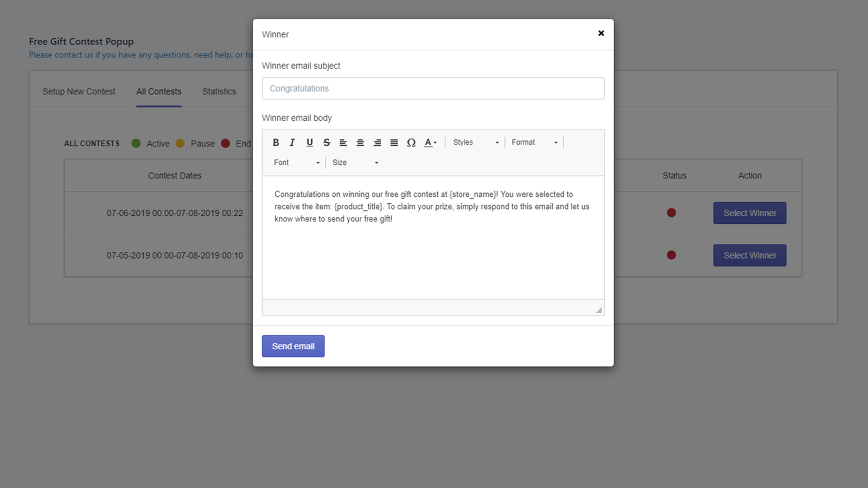Align email text to the right

click(x=377, y=143)
